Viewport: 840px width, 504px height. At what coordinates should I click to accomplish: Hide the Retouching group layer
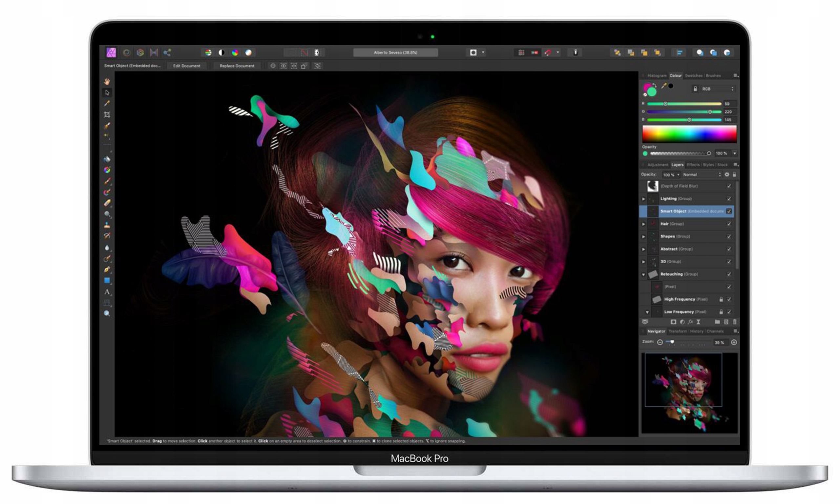point(729,274)
